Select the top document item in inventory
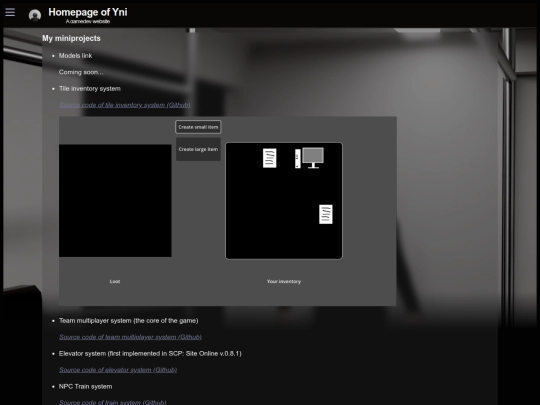540x405 pixels. [x=270, y=158]
